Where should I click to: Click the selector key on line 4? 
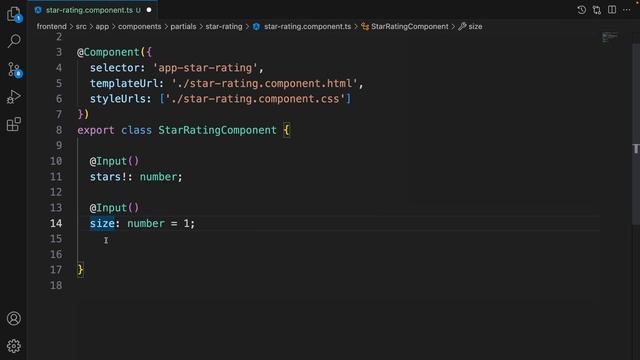115,68
